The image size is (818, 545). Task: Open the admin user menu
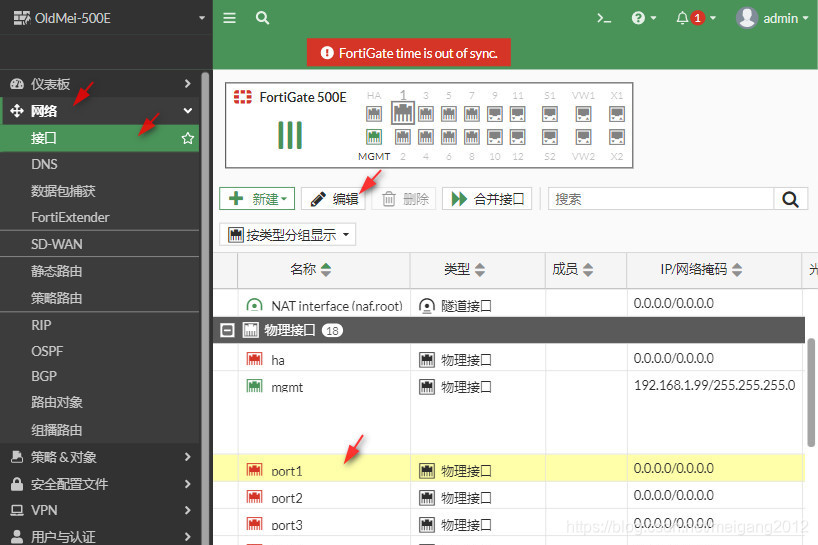click(x=772, y=18)
